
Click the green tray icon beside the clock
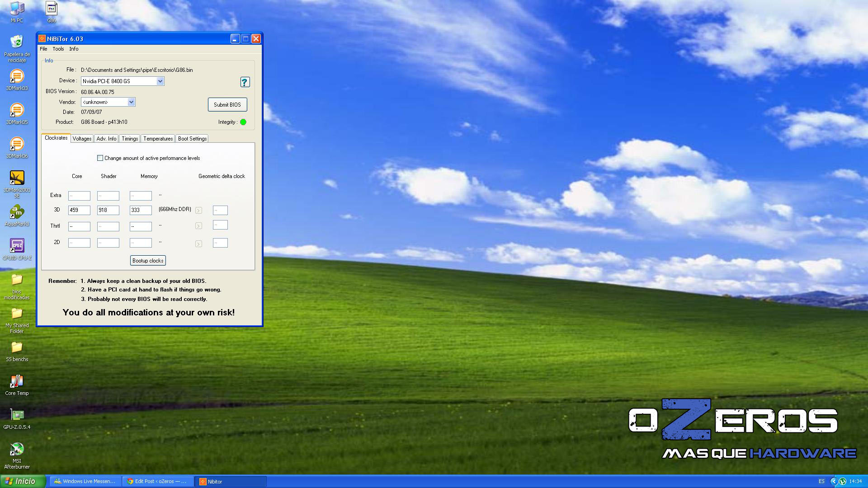[x=843, y=482]
